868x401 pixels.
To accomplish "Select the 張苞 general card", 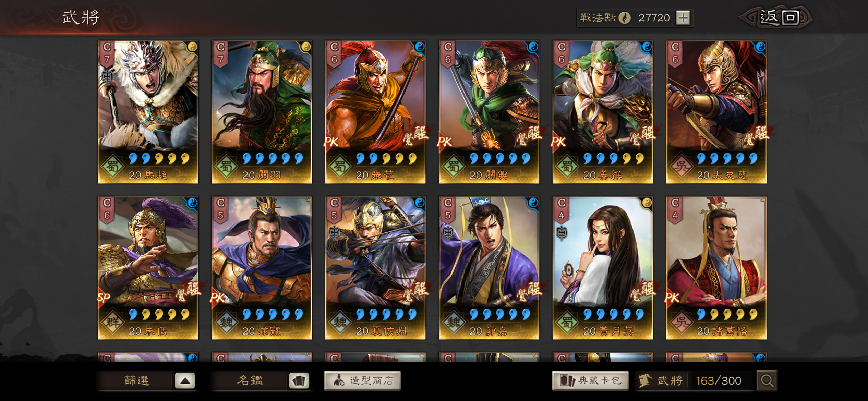I will point(375,112).
